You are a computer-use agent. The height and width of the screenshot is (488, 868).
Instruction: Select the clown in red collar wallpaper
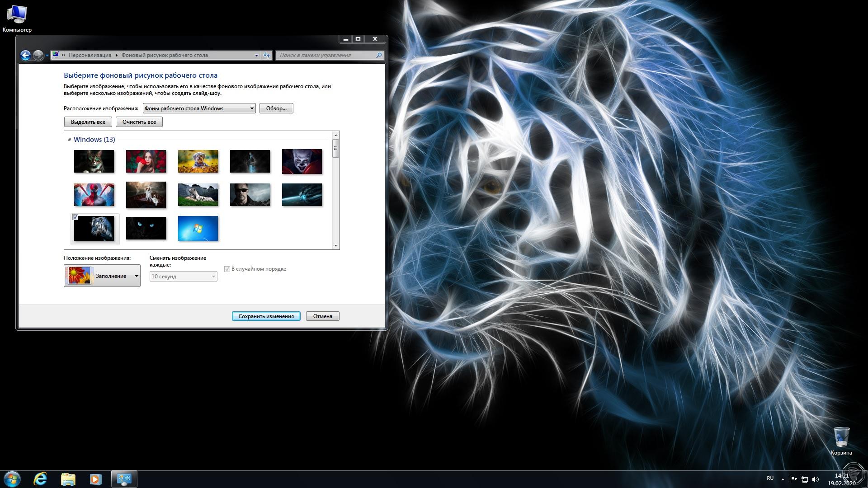pyautogui.click(x=302, y=161)
